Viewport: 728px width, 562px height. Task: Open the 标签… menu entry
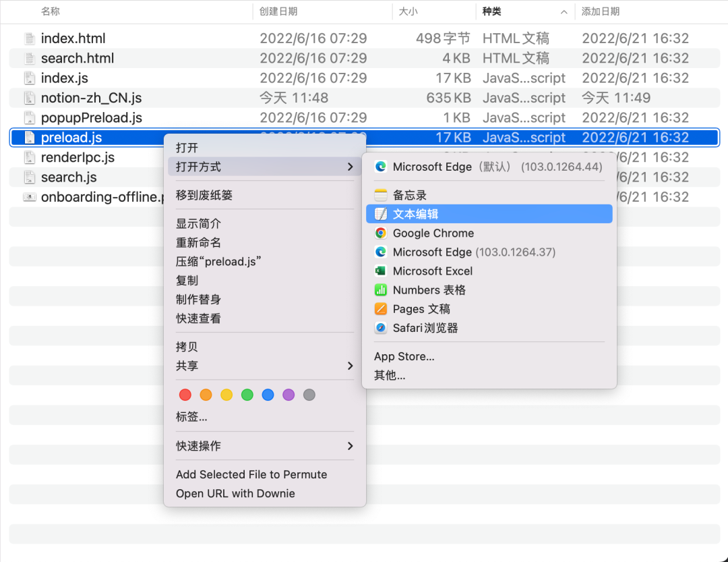pyautogui.click(x=191, y=416)
